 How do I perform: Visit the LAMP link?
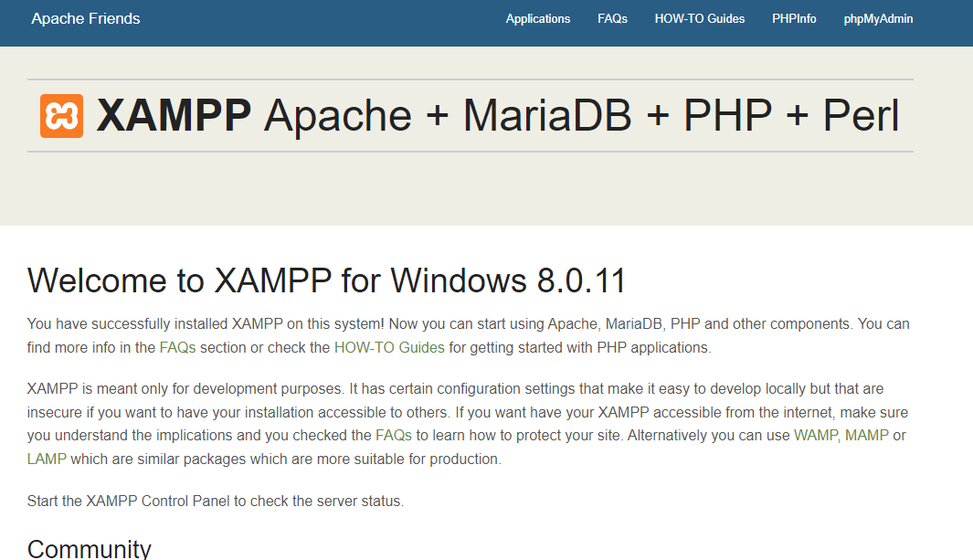tap(47, 459)
